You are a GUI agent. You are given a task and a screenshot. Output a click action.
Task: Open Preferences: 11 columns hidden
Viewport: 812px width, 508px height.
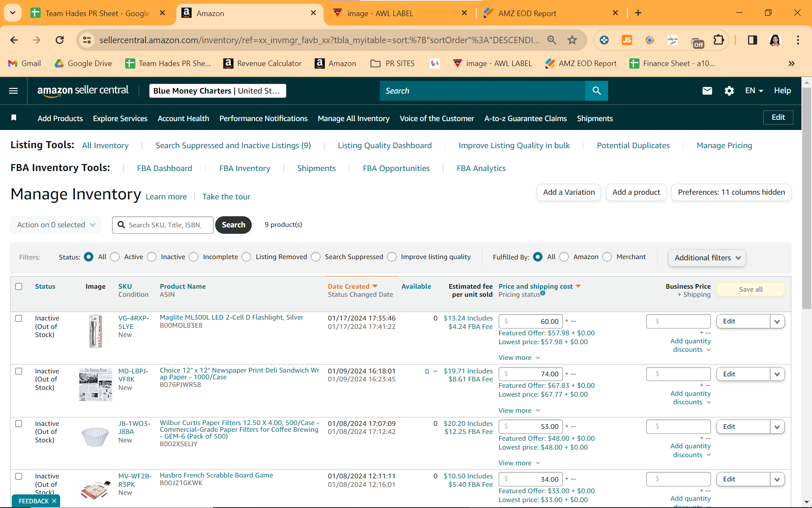(731, 192)
